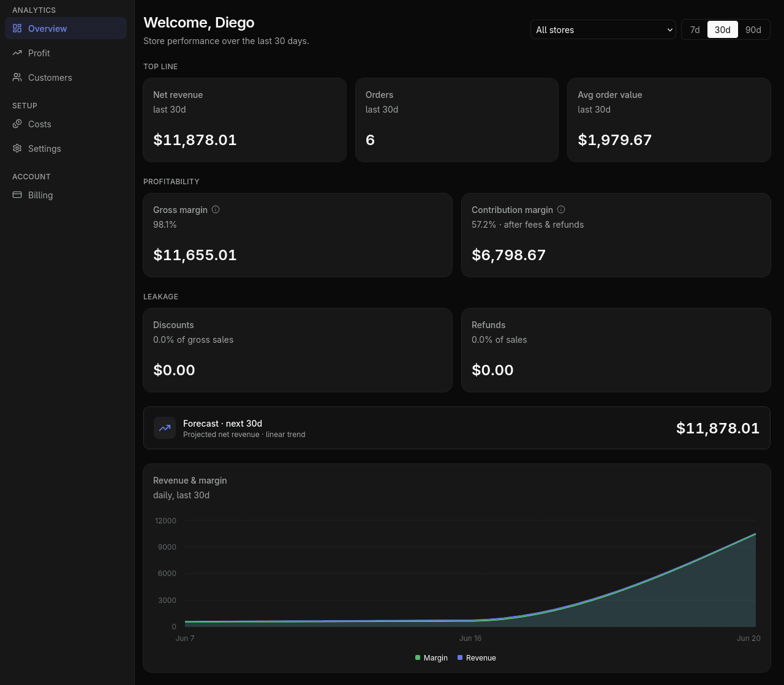Toggle the Revenue legend series
Screen dimensions: 784x685
click(x=477, y=657)
